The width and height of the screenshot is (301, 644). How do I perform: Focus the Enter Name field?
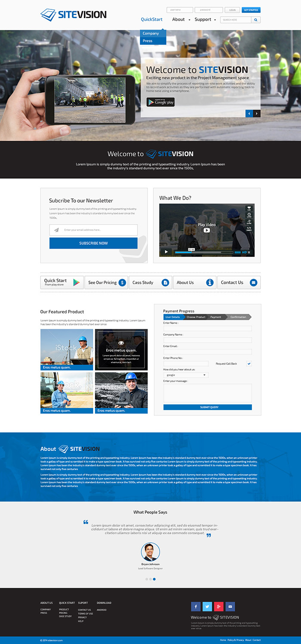click(x=208, y=328)
